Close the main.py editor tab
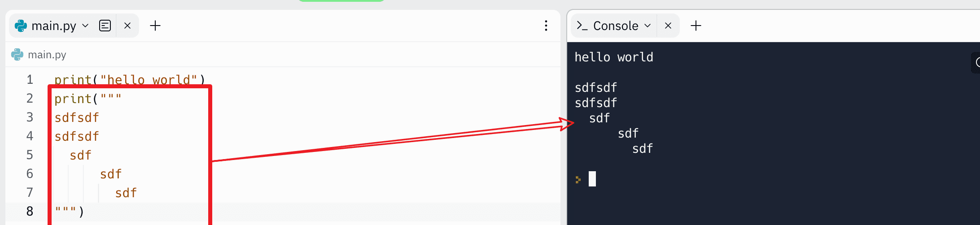 [127, 26]
